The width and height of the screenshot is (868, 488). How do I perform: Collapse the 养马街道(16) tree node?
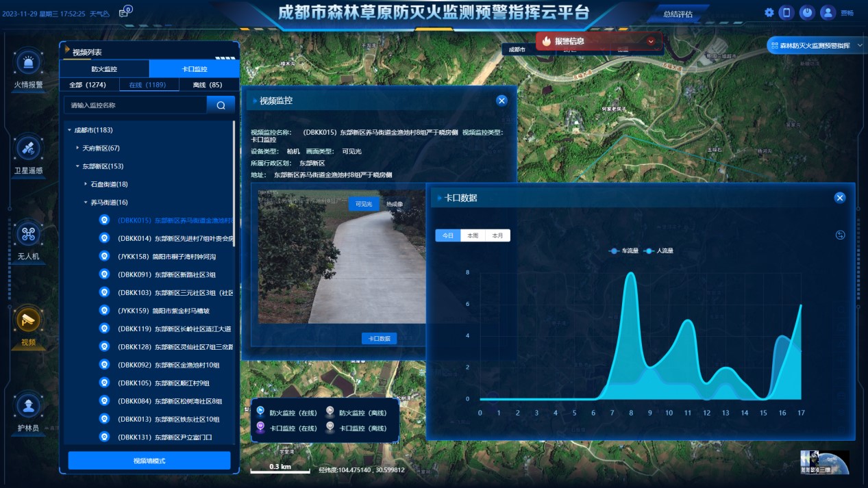pos(86,203)
